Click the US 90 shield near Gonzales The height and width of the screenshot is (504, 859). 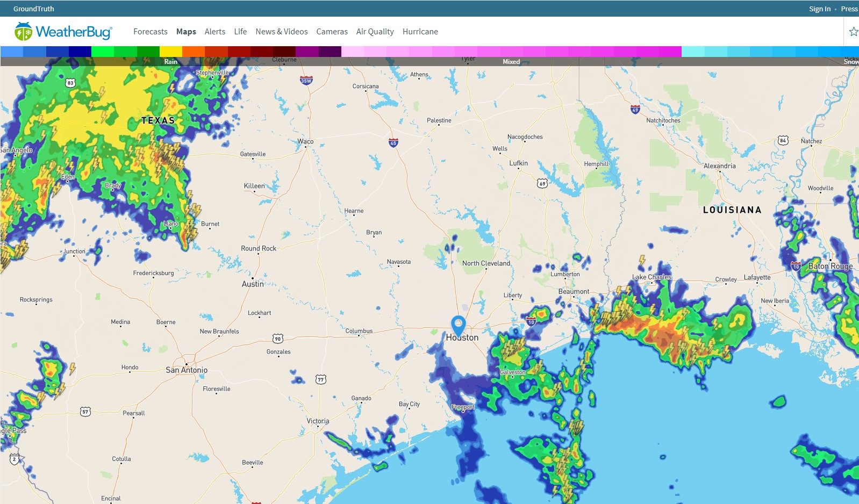click(278, 339)
